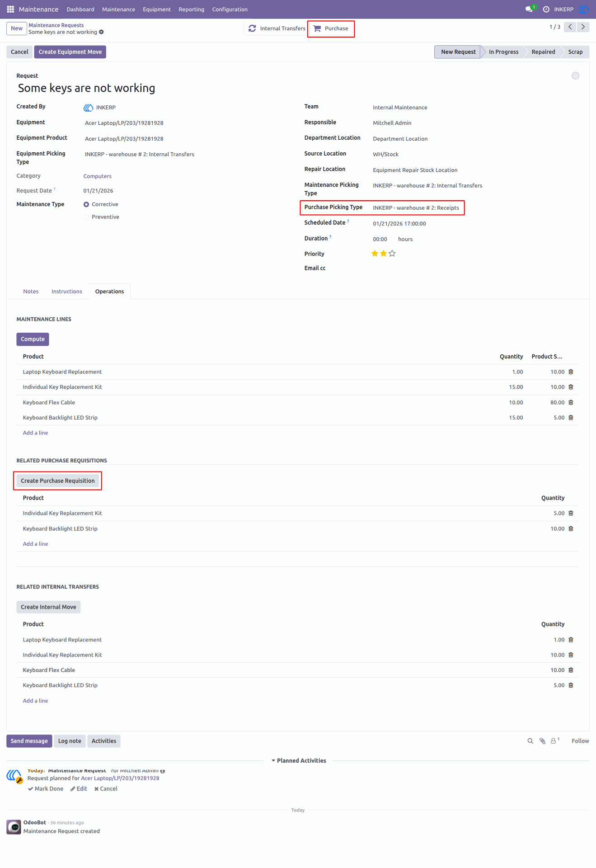The height and width of the screenshot is (868, 596).
Task: Mark the planned activity as done
Action: click(46, 789)
